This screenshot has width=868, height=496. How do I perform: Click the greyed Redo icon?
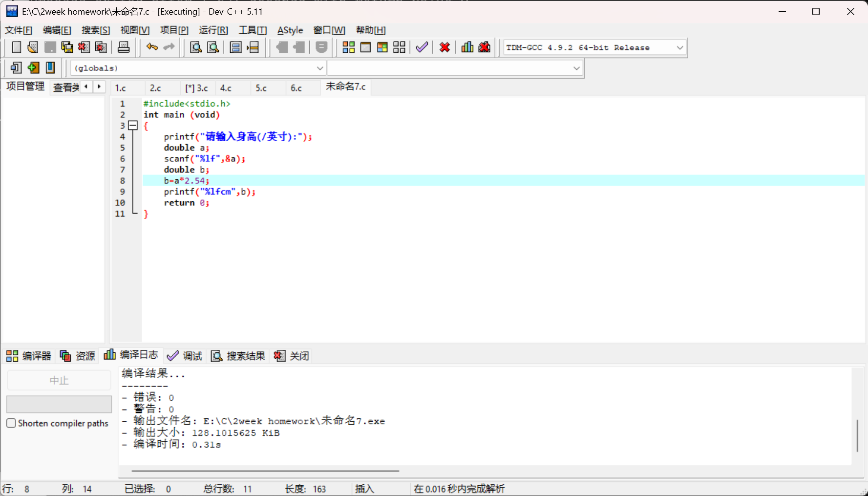point(169,47)
